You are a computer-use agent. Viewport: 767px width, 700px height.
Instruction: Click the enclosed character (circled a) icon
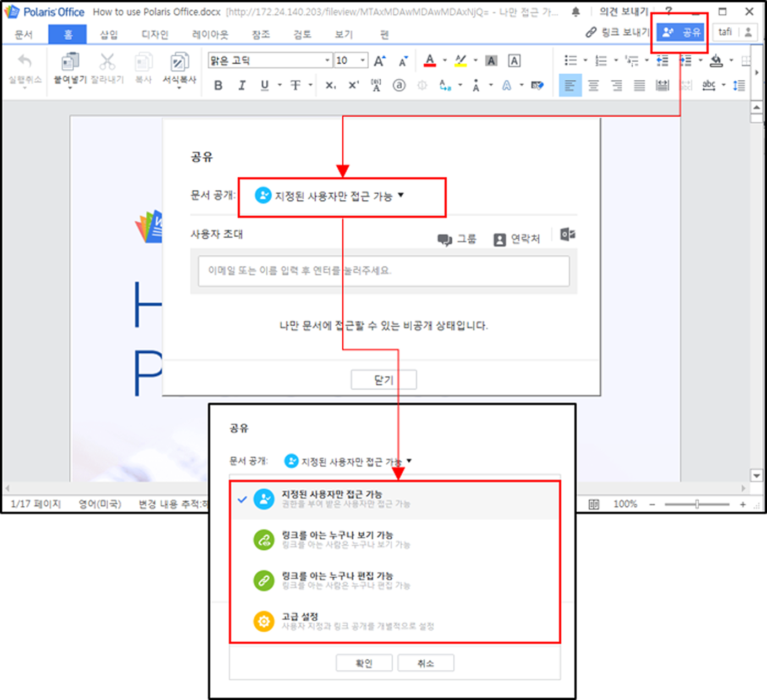coord(399,85)
